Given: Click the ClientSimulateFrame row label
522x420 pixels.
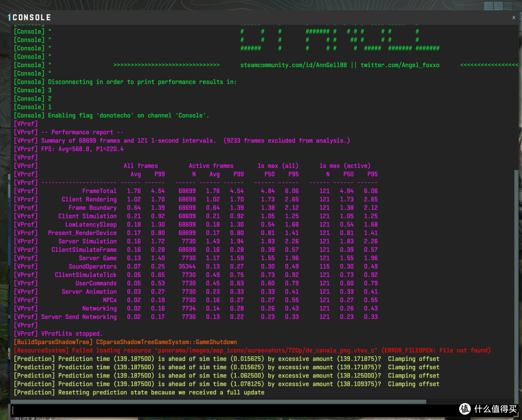Looking at the screenshot, I should tap(84, 249).
